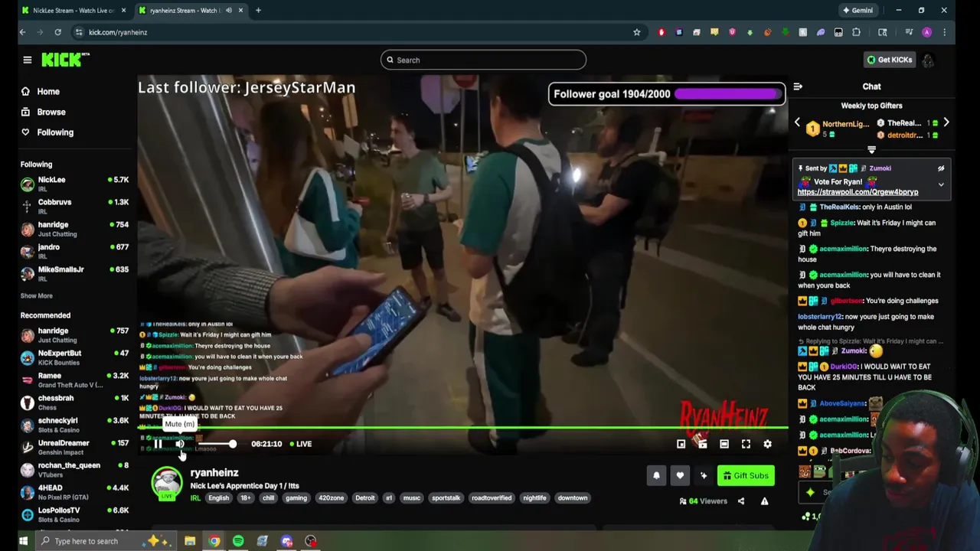Image resolution: width=980 pixels, height=551 pixels.
Task: Enter fullscreen video mode
Action: coord(746,444)
